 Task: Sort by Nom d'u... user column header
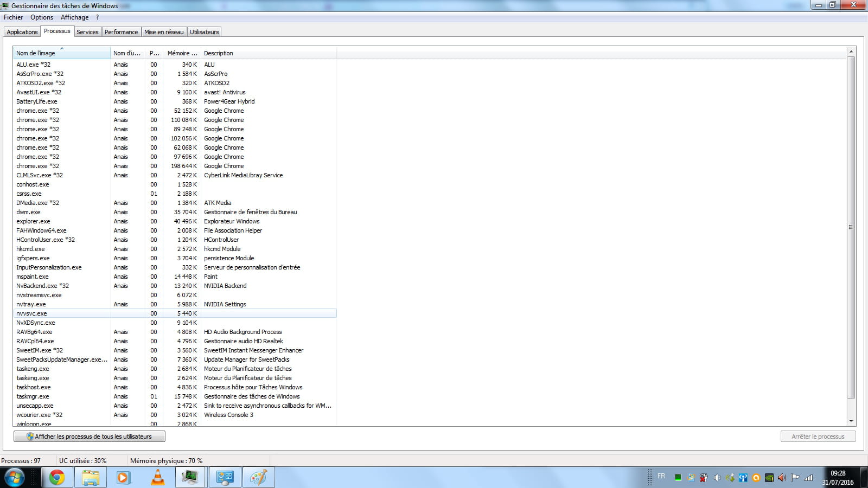[x=128, y=53]
